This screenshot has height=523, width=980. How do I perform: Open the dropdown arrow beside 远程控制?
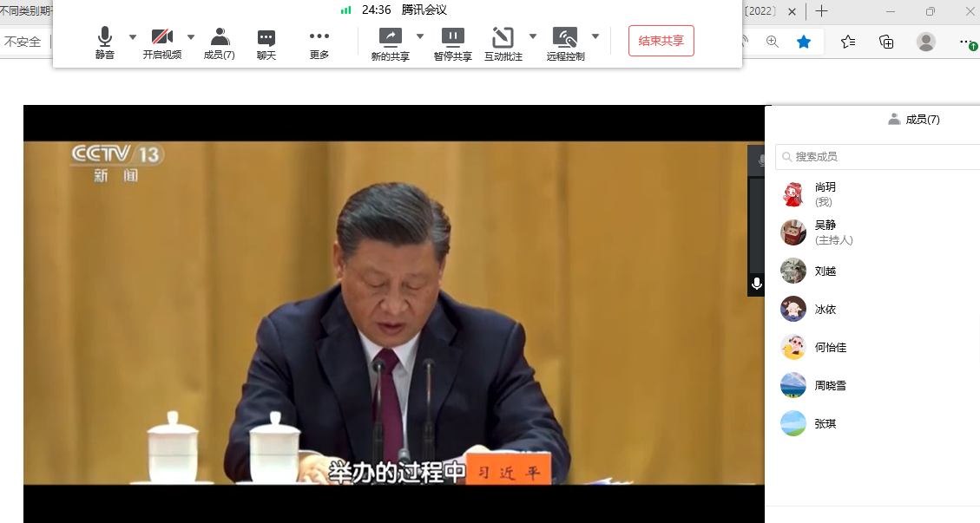click(x=595, y=36)
